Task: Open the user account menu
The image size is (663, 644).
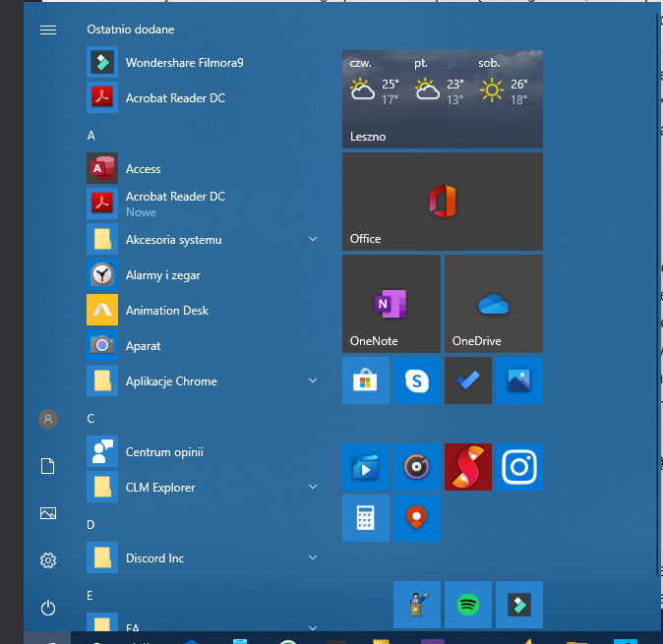Action: click(48, 419)
